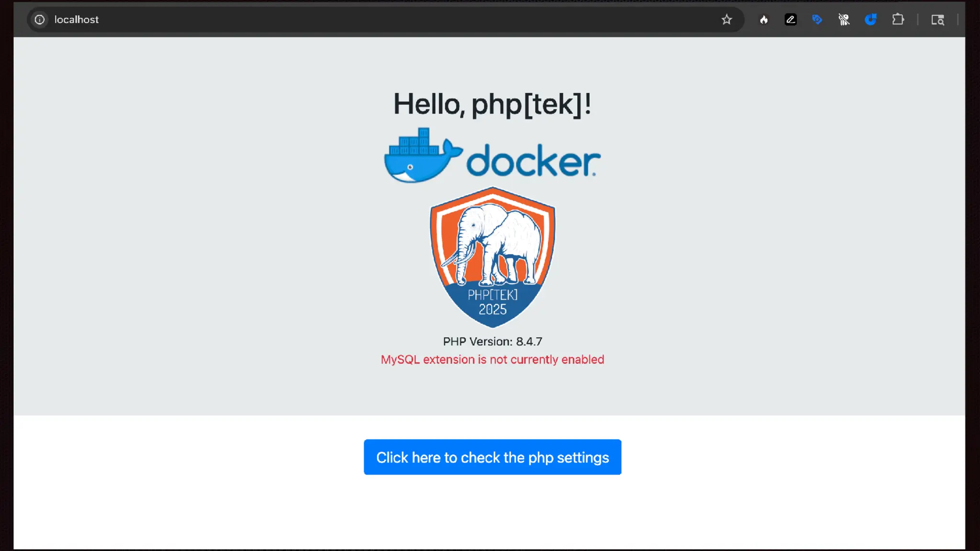
Task: Click the '2025' text on the badge
Action: 492,309
